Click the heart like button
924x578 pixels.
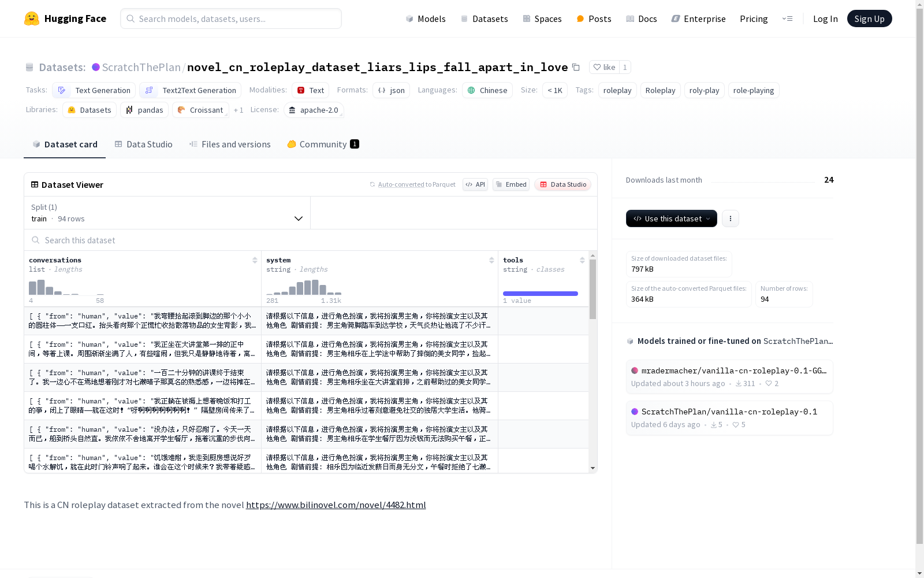click(x=604, y=67)
